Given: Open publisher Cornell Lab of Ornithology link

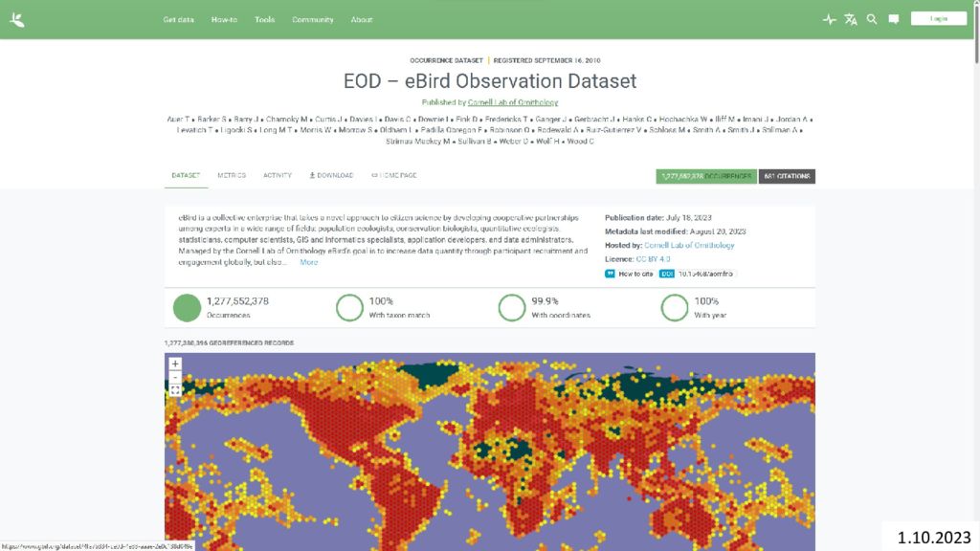Looking at the screenshot, I should point(513,102).
